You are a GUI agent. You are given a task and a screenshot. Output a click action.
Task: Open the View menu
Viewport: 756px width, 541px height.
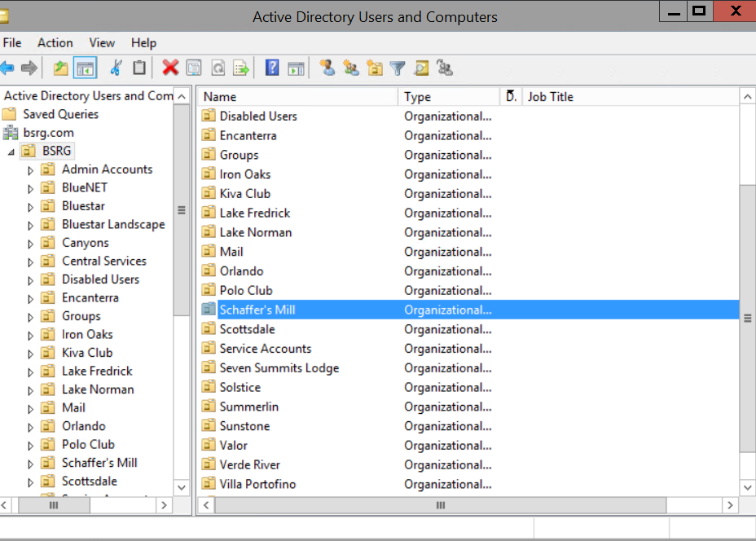(x=102, y=43)
